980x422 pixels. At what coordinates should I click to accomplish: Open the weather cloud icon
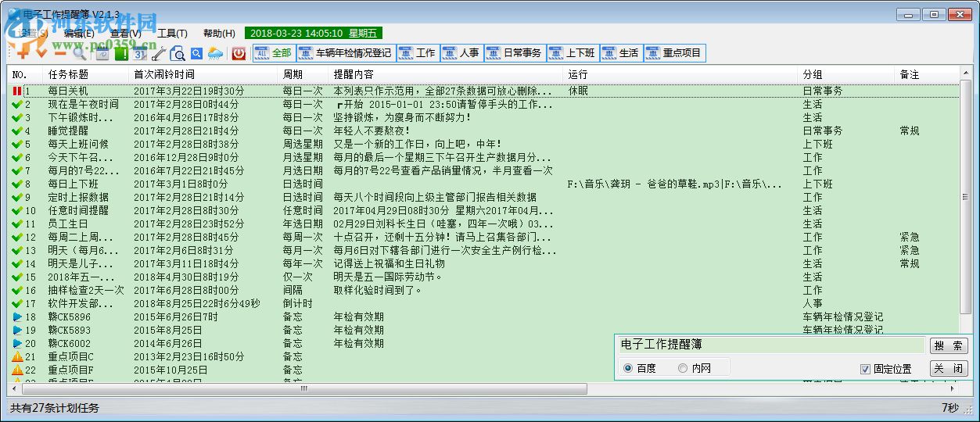click(x=215, y=54)
